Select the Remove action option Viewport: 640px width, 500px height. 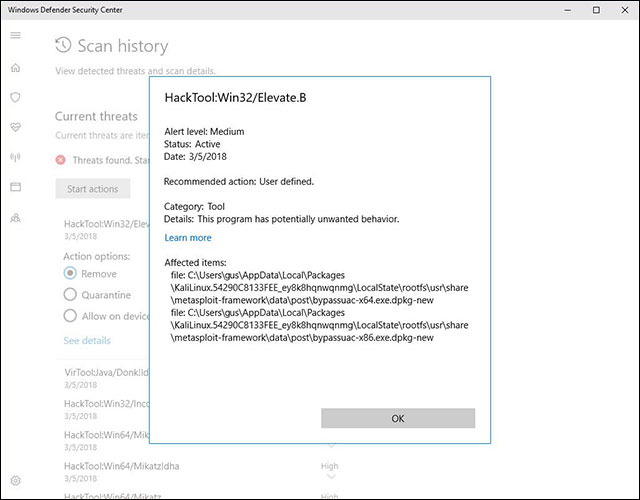tap(70, 273)
